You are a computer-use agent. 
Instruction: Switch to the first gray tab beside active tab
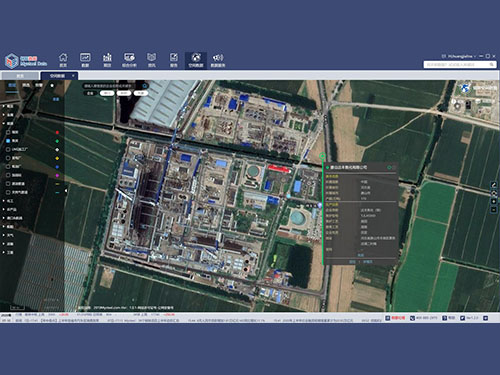click(20, 76)
